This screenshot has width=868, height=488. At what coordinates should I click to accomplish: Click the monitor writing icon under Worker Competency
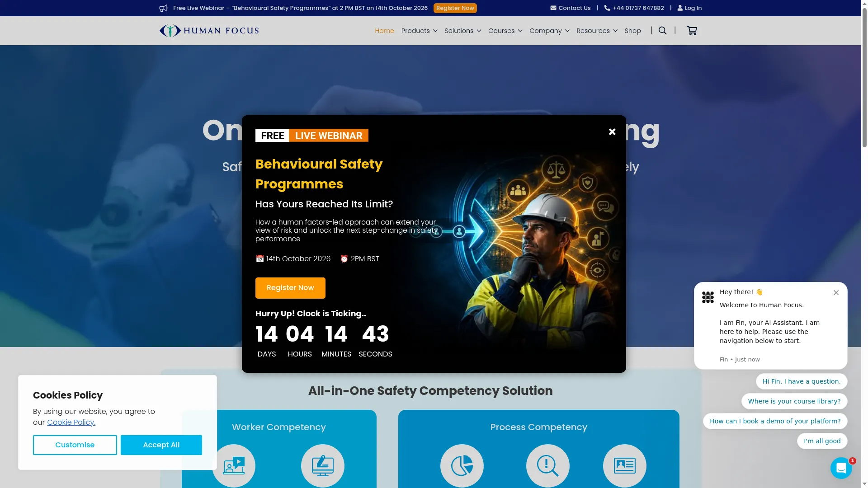tap(323, 465)
